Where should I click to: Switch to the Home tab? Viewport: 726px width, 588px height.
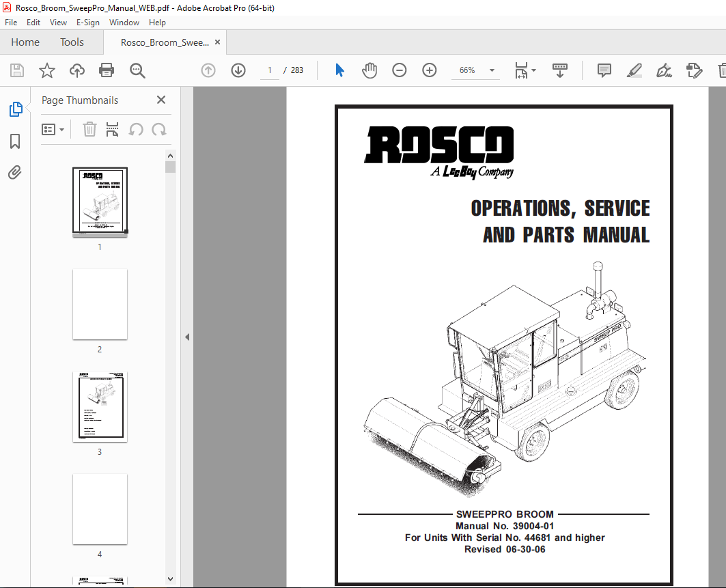coord(25,42)
